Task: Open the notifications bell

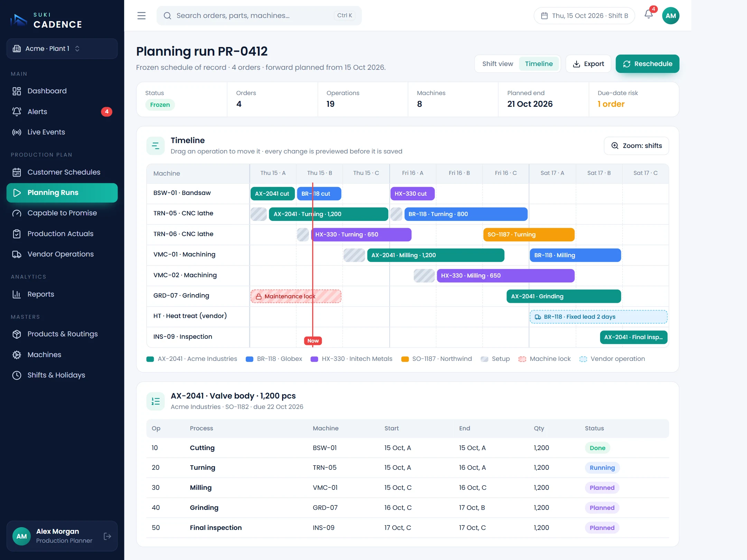Action: (x=648, y=15)
